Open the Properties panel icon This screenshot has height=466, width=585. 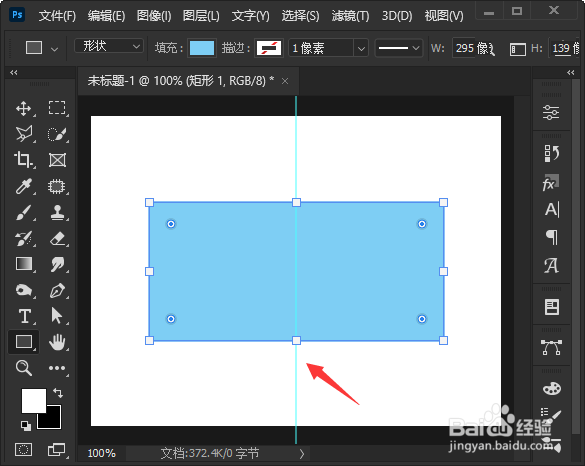551,307
